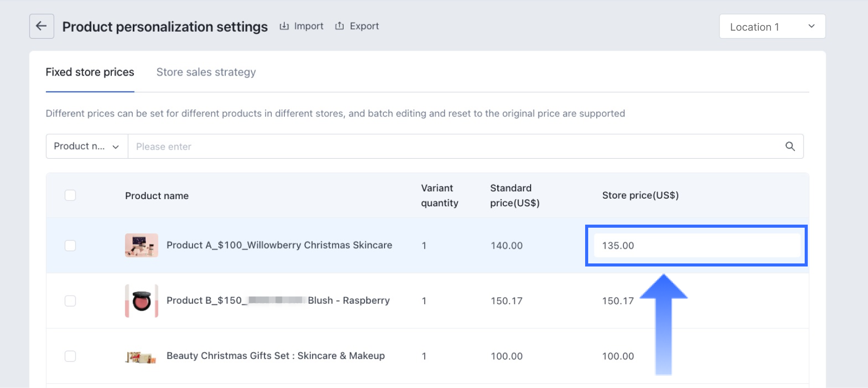Click the Product A skincare thumbnail
868x388 pixels.
tap(141, 246)
